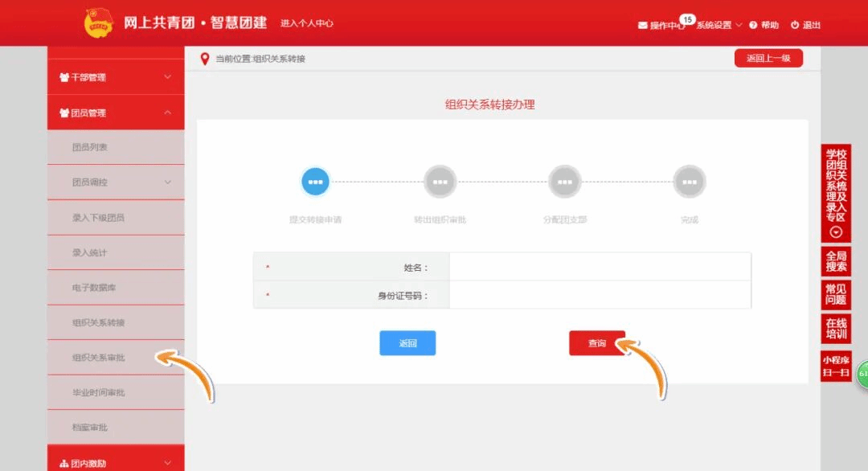Expand the circled down-arrow under 学校团组织关系梳理
This screenshot has height=471, width=868.
point(836,232)
